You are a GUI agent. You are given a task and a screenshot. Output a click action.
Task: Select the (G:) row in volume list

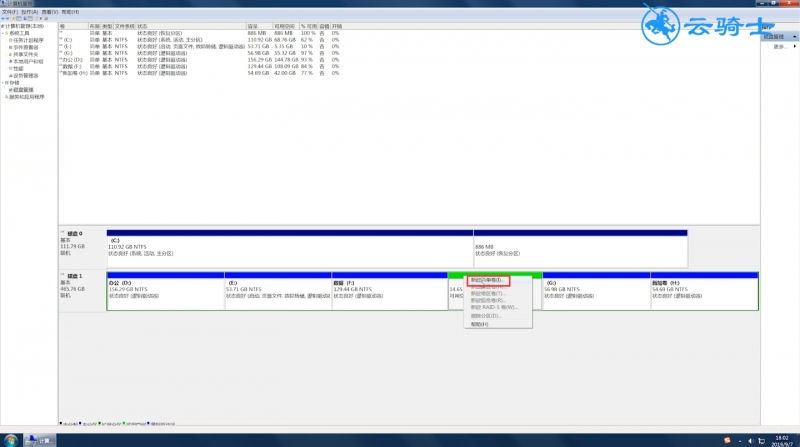coord(199,53)
